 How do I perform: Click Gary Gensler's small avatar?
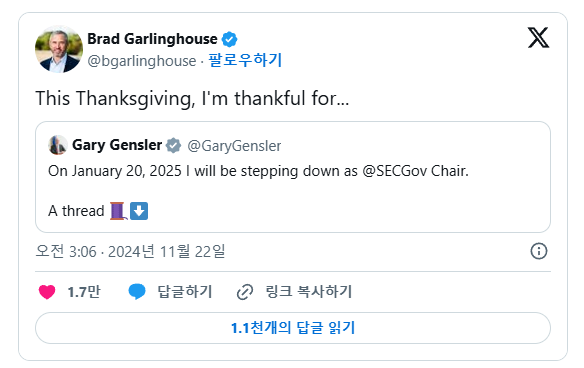tap(58, 145)
